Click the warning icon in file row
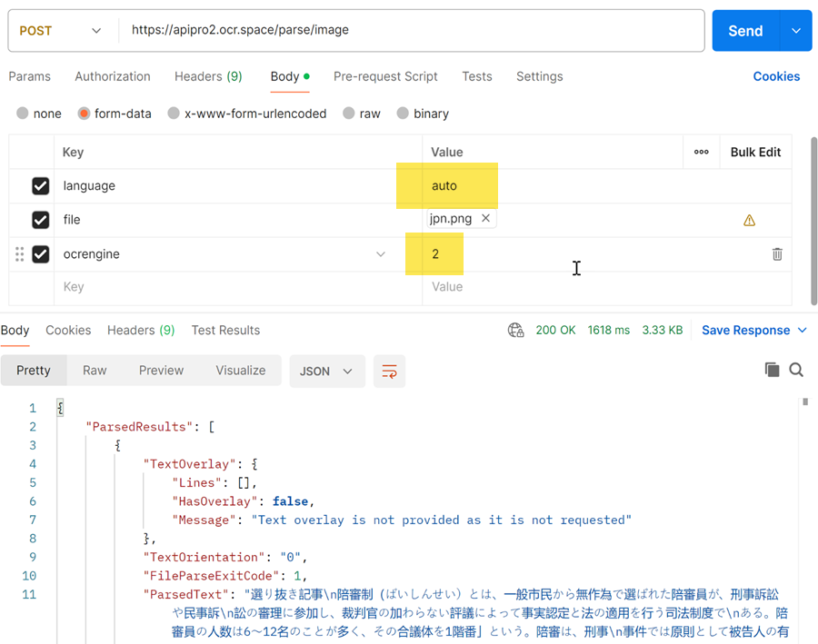The height and width of the screenshot is (644, 818). click(x=749, y=220)
